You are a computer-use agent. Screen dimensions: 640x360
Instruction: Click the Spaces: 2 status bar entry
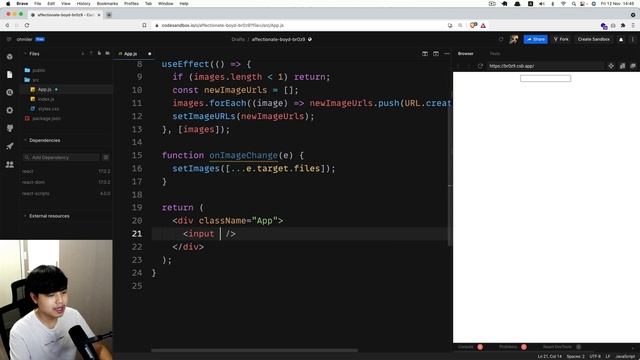576,356
